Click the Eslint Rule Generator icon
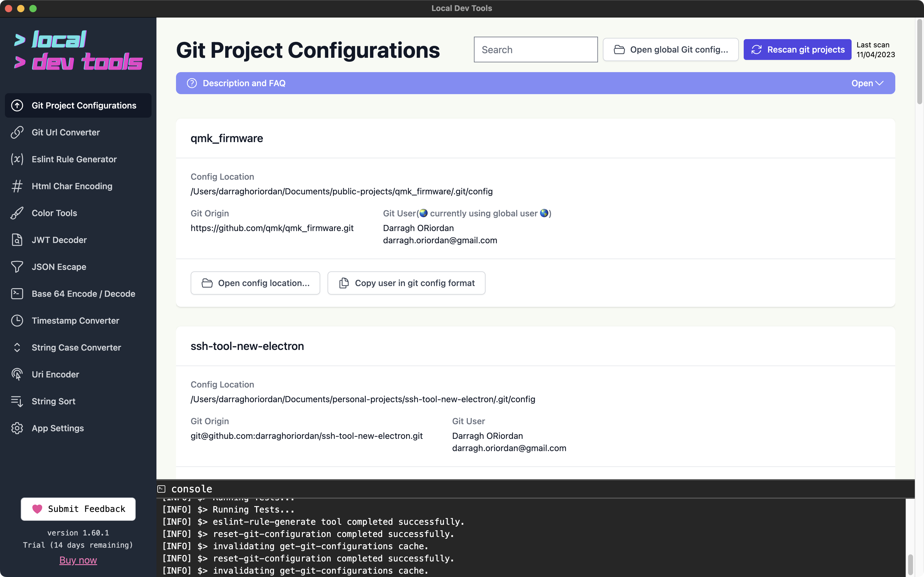 tap(17, 159)
